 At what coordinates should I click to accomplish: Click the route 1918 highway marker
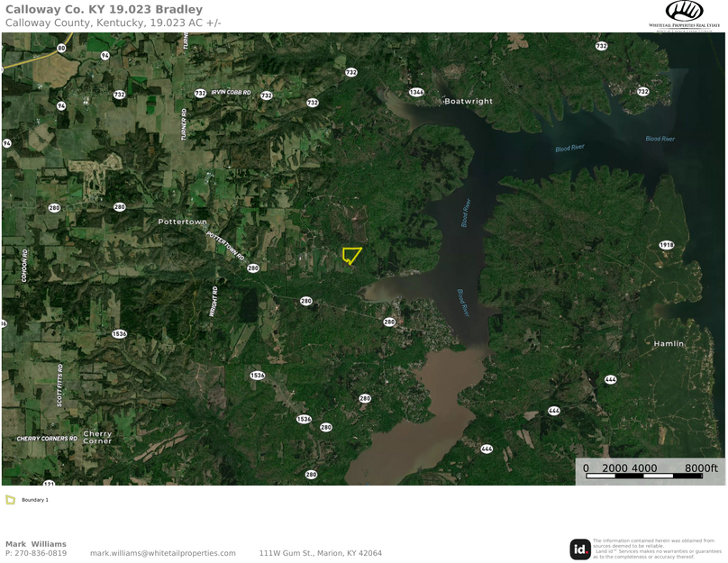pyautogui.click(x=666, y=245)
